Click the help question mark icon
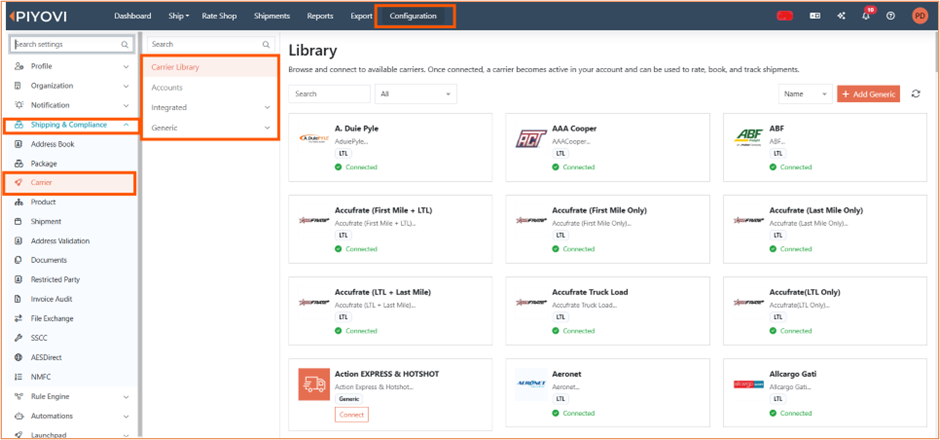 [891, 16]
